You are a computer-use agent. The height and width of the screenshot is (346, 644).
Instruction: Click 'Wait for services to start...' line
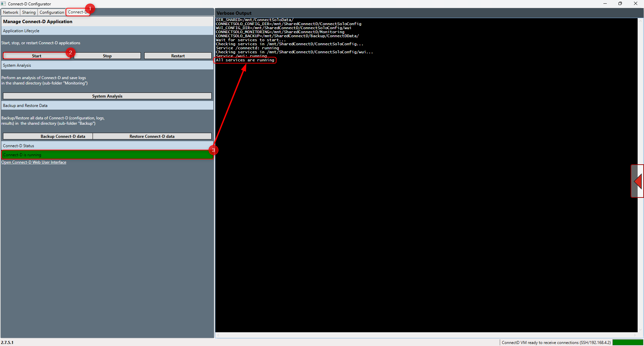coord(251,40)
